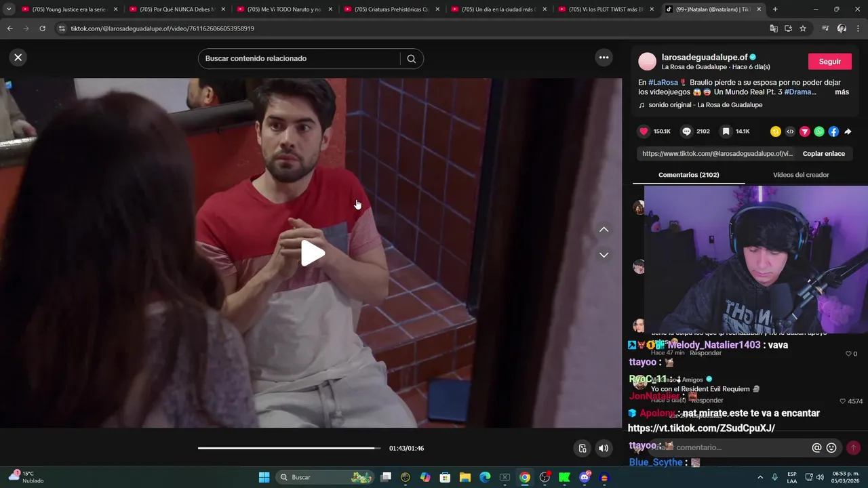
Task: Open the tab search dropdown arrow
Action: coord(9,9)
